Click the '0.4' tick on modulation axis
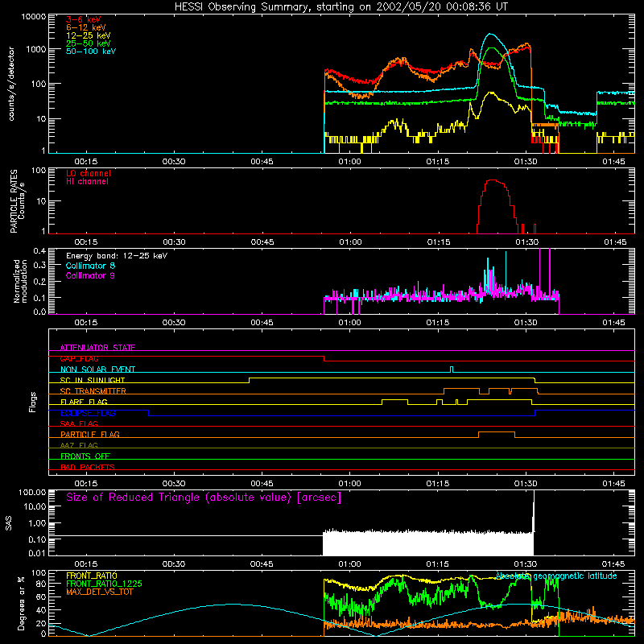Viewport: 644px width, 644px height. pos(39,251)
